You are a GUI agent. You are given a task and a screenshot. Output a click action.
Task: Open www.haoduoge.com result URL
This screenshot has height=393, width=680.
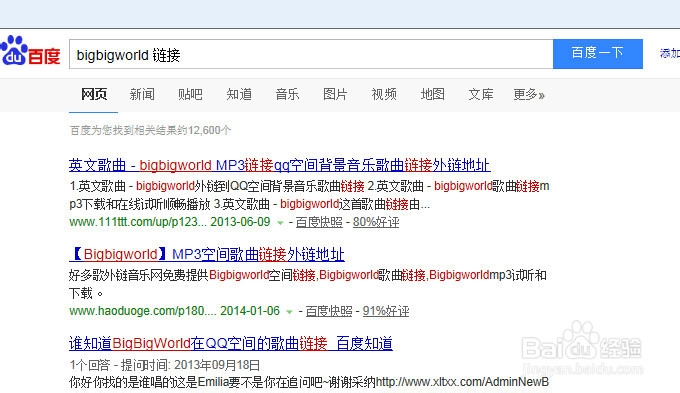coord(142,311)
